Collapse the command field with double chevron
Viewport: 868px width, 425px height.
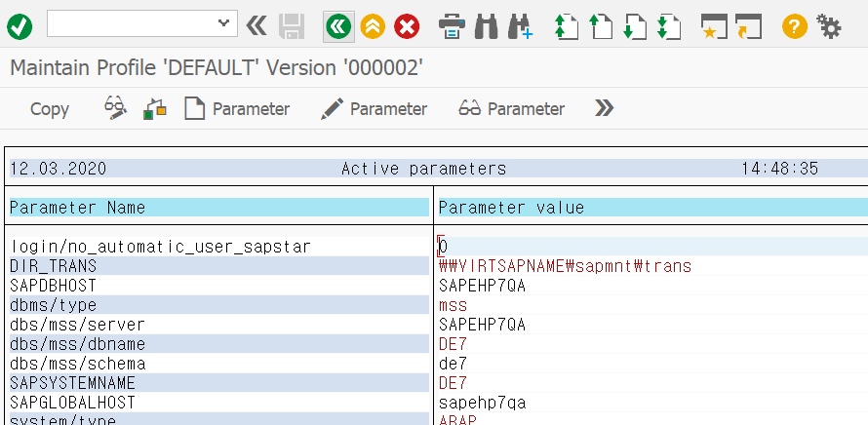pos(256,25)
